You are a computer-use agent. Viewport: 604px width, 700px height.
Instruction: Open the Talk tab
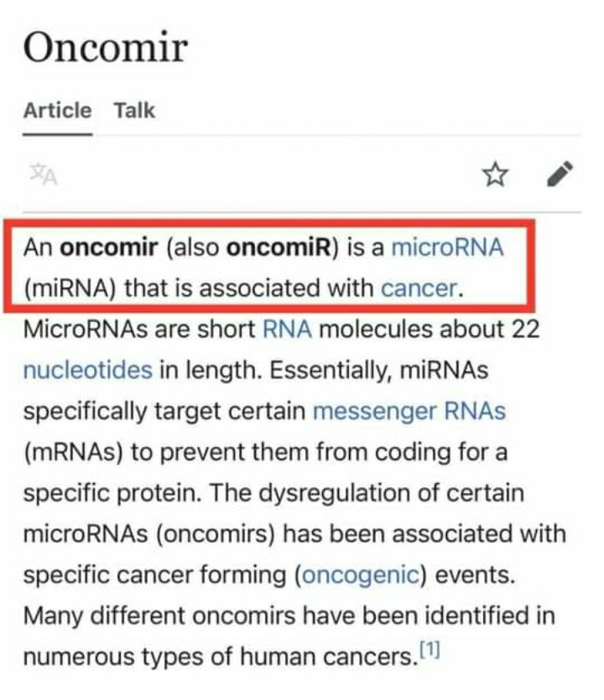click(x=134, y=111)
